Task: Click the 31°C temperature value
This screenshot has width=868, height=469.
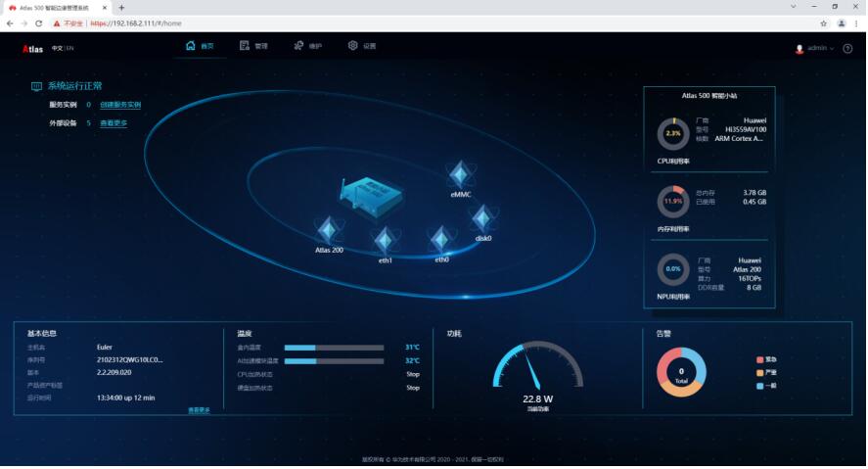Action: point(412,348)
